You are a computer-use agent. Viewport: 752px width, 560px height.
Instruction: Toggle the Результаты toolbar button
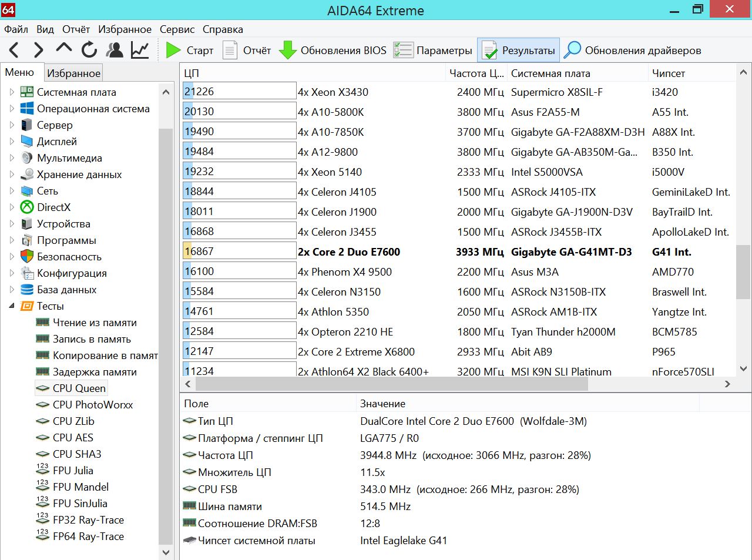[518, 51]
